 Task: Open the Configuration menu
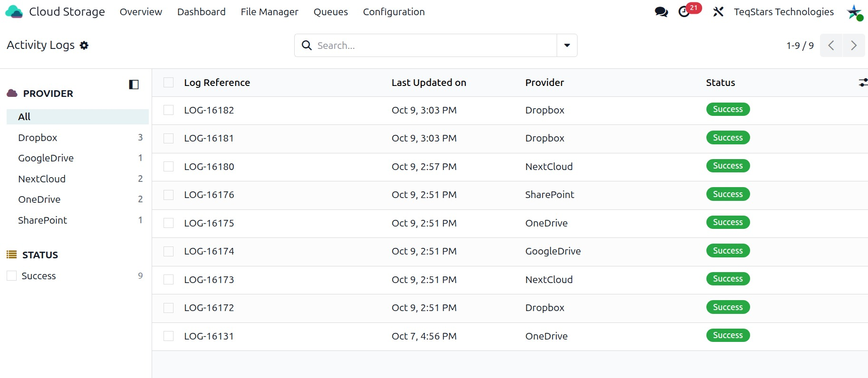(394, 12)
